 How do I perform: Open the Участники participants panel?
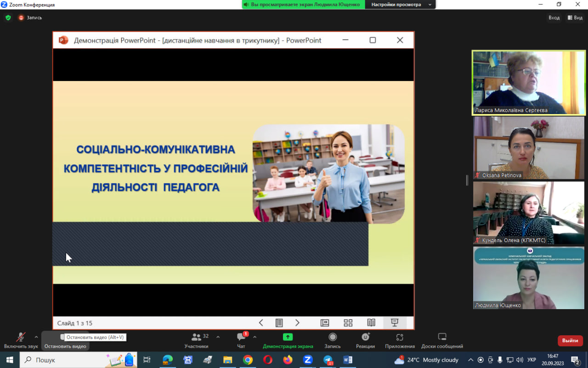196,339
